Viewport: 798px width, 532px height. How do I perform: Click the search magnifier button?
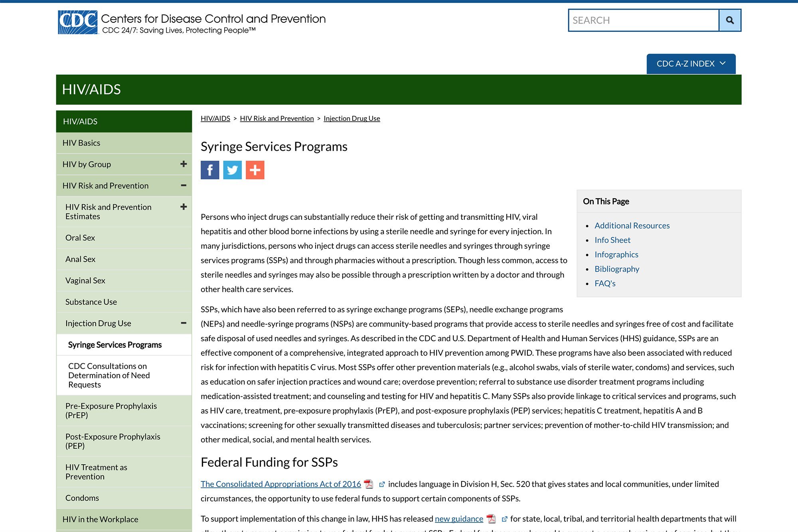click(730, 20)
